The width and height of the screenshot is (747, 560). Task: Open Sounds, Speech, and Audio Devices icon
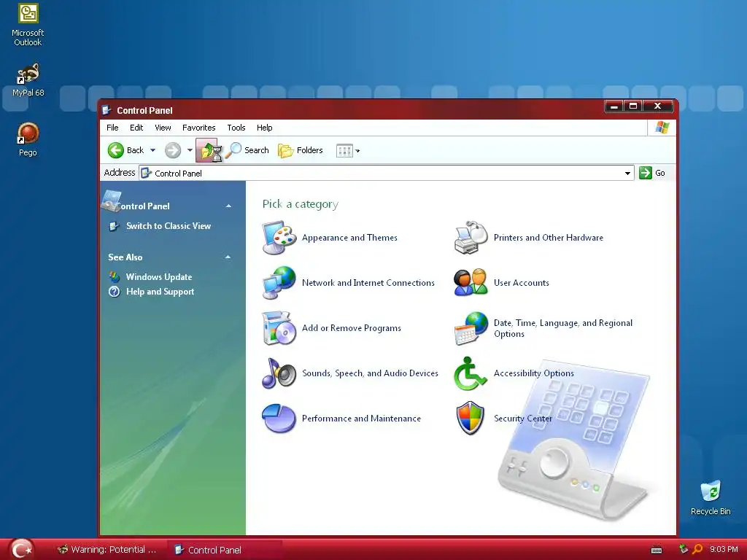279,373
